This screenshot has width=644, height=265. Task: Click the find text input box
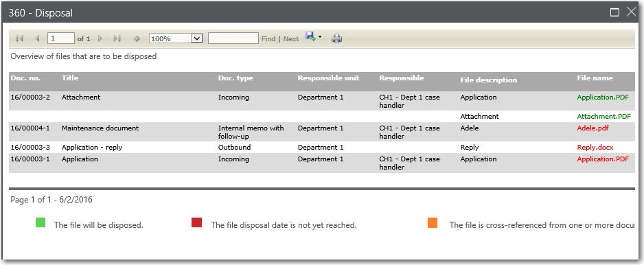click(233, 38)
